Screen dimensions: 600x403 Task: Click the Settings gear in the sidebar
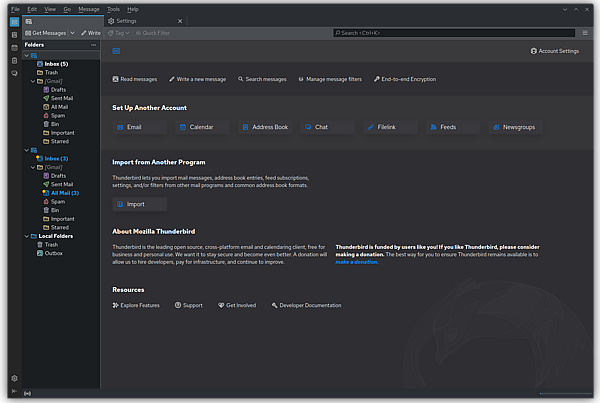(14, 378)
